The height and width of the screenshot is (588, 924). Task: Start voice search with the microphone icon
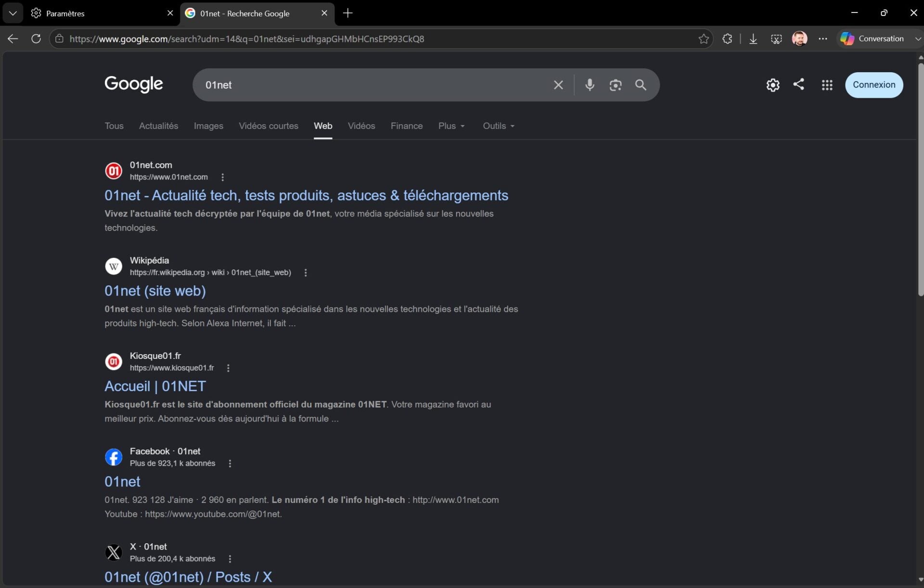(590, 85)
